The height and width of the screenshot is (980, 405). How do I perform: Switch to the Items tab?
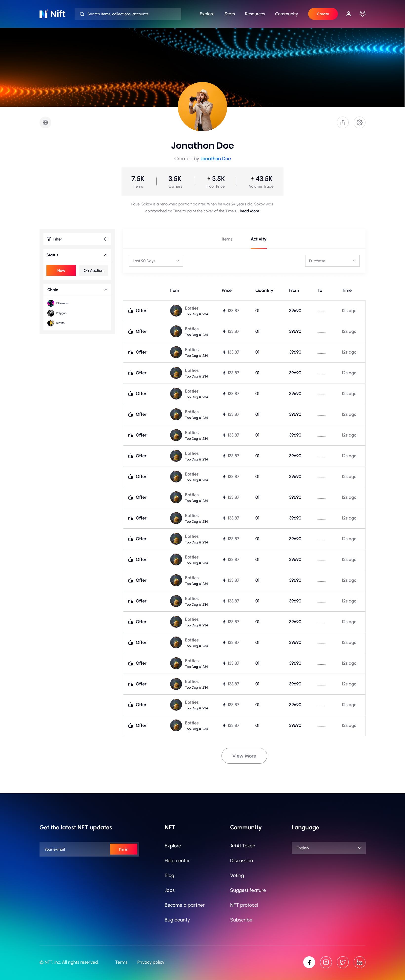click(x=227, y=239)
